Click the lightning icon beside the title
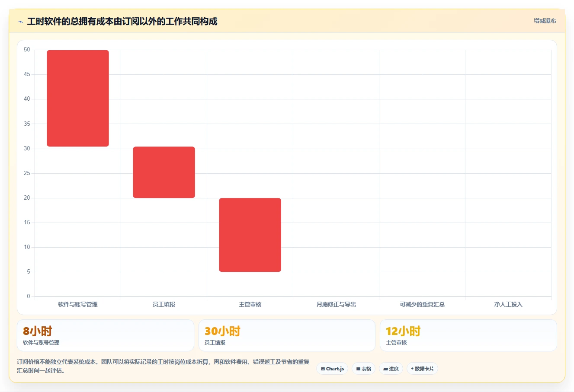The height and width of the screenshot is (392, 574). [x=20, y=22]
